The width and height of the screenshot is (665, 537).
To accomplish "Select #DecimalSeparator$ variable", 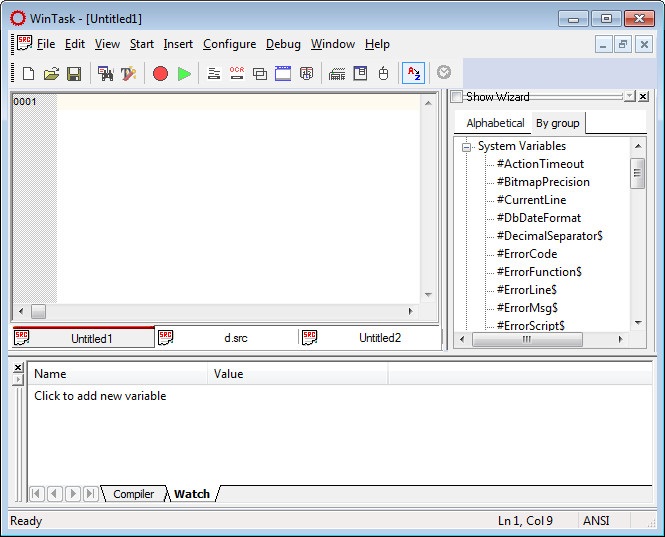I will (549, 236).
